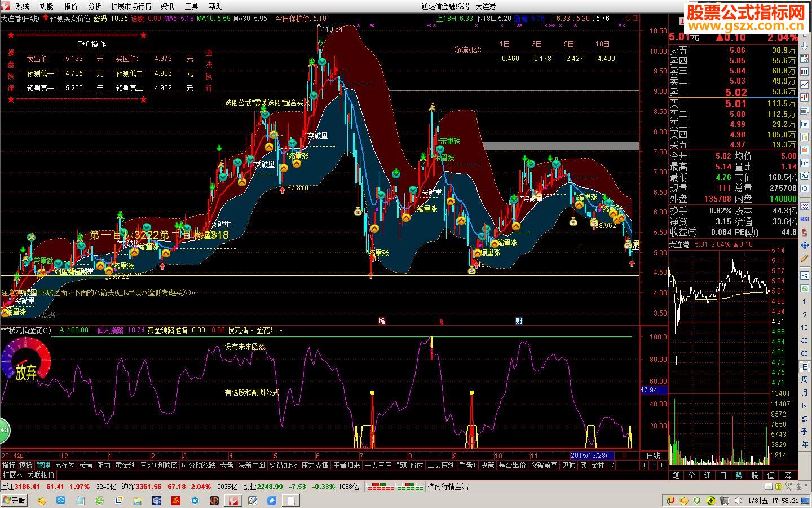
Task: Click the green refresh icon below FS
Action: point(805,288)
